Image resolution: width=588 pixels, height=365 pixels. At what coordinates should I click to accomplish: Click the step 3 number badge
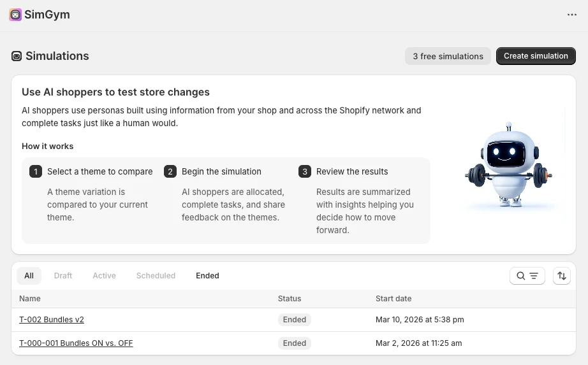pos(305,171)
